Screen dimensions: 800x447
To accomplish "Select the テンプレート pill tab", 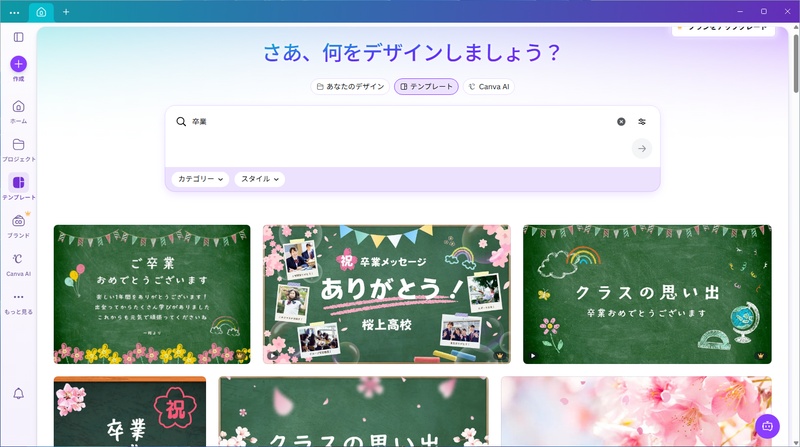I will click(x=426, y=87).
